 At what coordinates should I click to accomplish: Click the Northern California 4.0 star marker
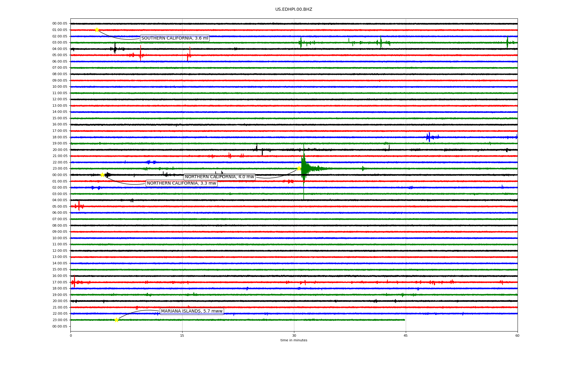299,168
